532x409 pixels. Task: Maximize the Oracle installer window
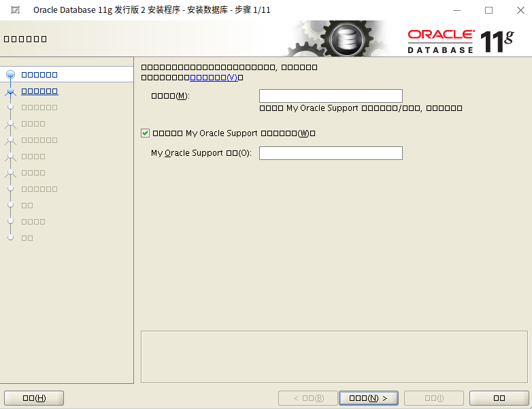coord(488,10)
